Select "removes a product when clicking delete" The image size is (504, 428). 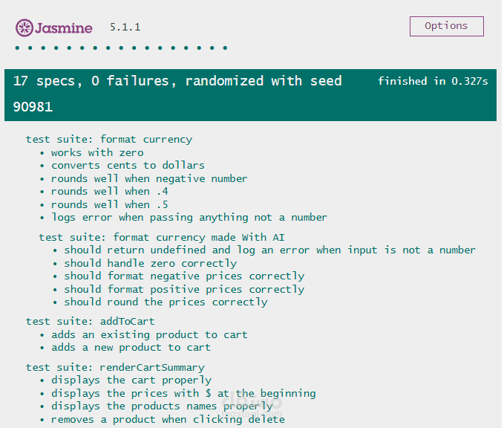168,420
